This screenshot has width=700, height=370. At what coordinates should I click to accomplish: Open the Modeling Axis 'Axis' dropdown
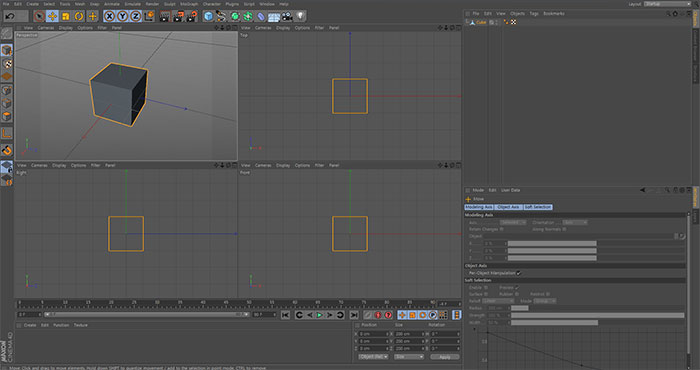coord(512,222)
